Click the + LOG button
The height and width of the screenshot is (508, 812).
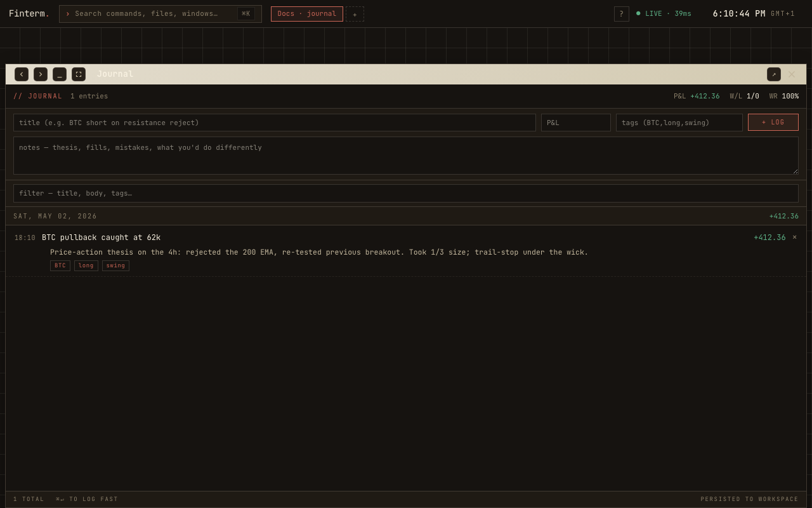[773, 123]
